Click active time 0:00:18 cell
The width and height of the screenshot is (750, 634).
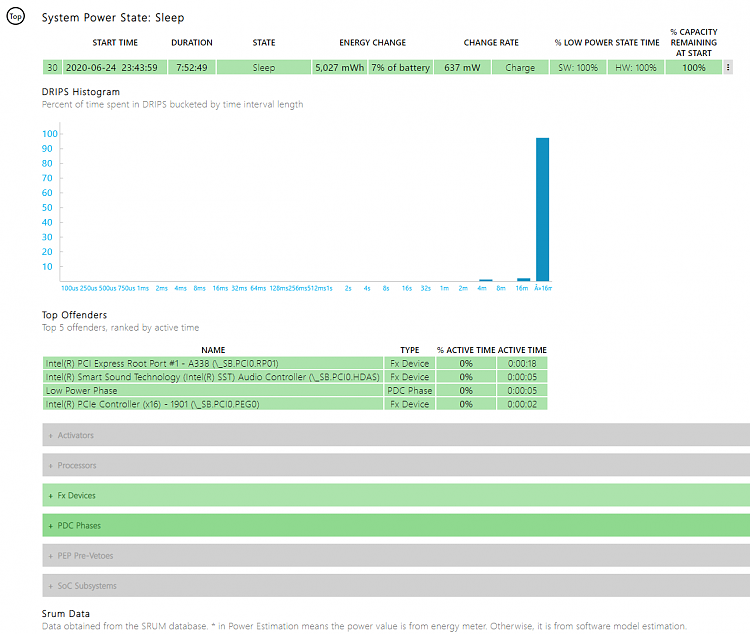522,363
